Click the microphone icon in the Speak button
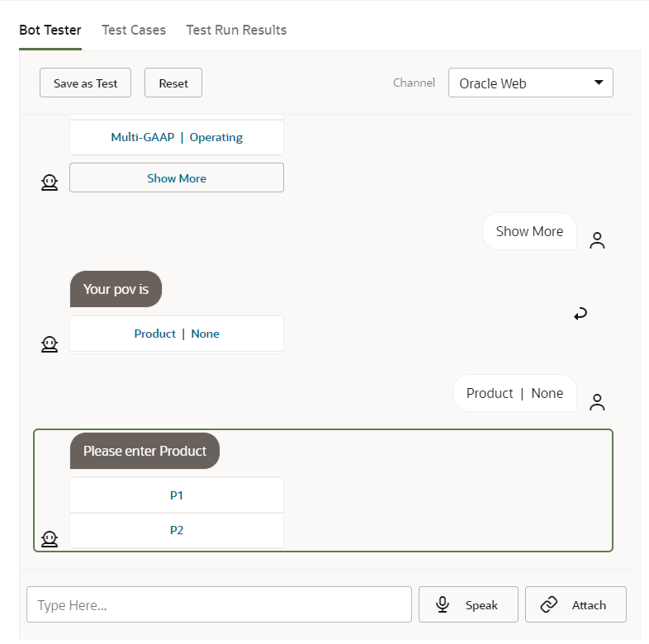Image resolution: width=649 pixels, height=644 pixels. 443,605
